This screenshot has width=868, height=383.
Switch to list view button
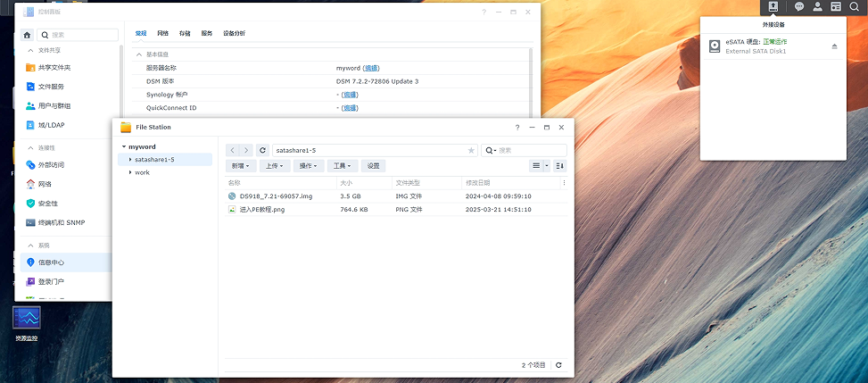point(536,166)
